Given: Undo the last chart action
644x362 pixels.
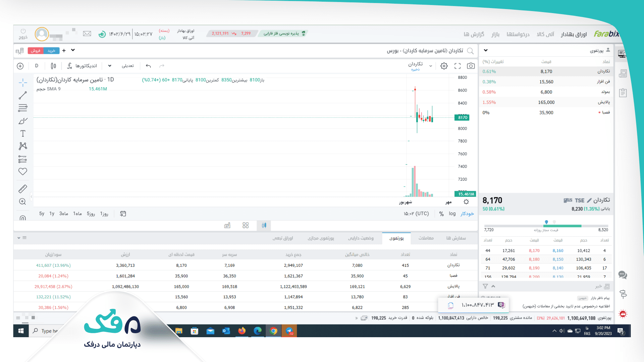Looking at the screenshot, I should click(x=148, y=66).
